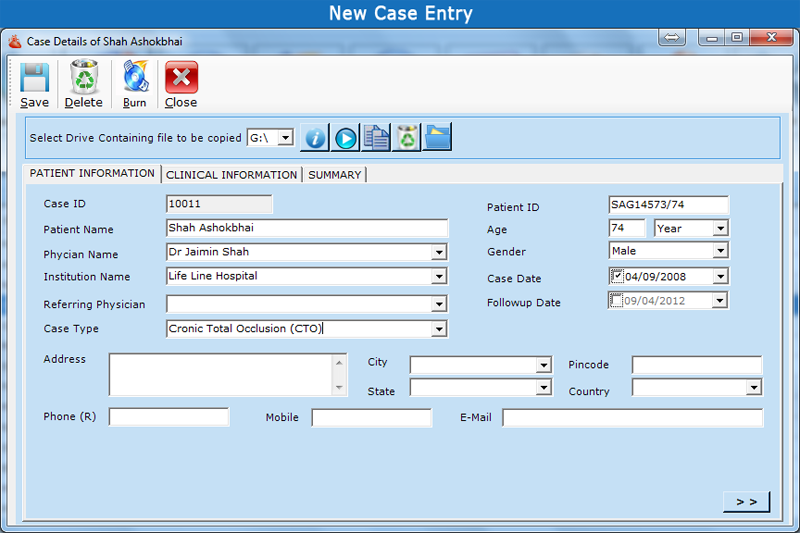
Task: Click the Phone (R) field
Action: pos(169,417)
